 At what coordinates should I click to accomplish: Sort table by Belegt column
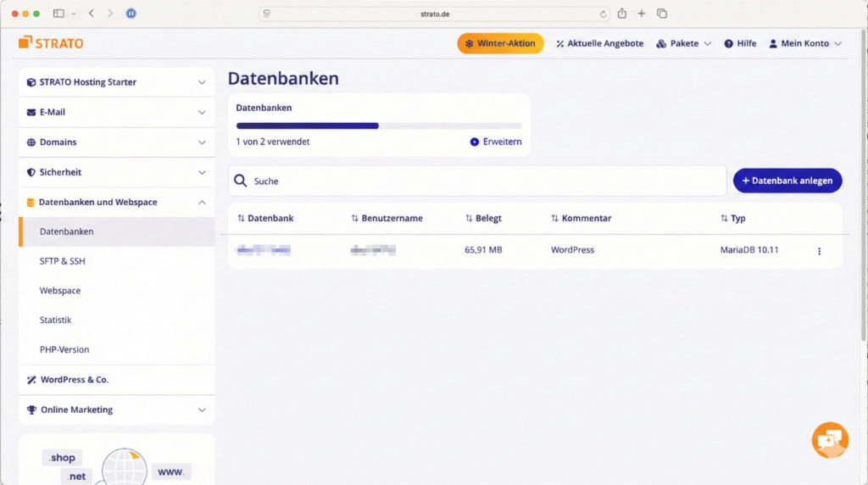[483, 218]
